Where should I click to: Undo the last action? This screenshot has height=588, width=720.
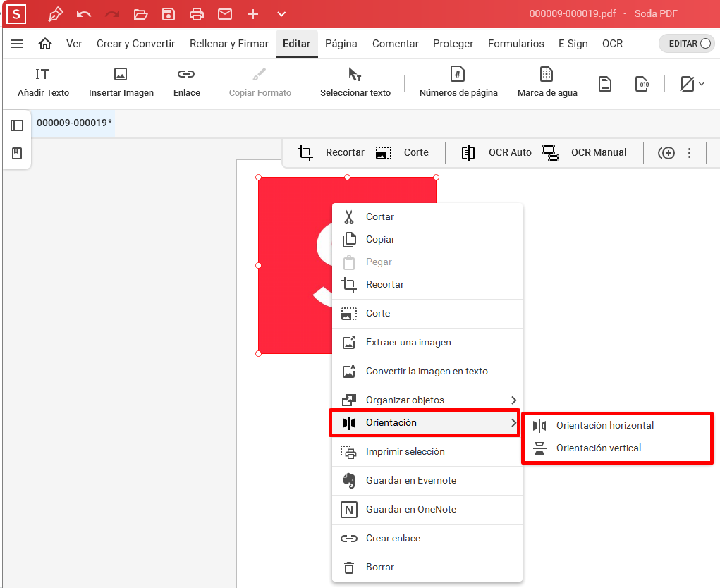[x=84, y=14]
